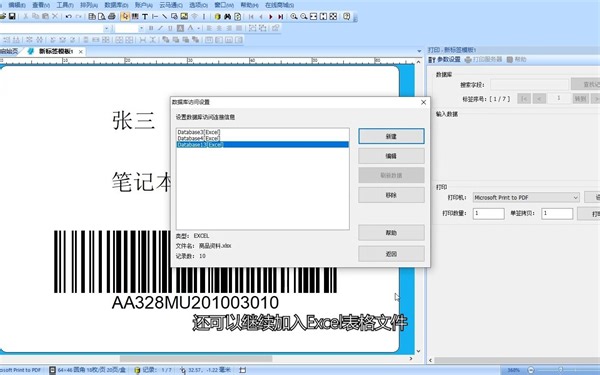Click the 新建 button in database dialog

(391, 136)
